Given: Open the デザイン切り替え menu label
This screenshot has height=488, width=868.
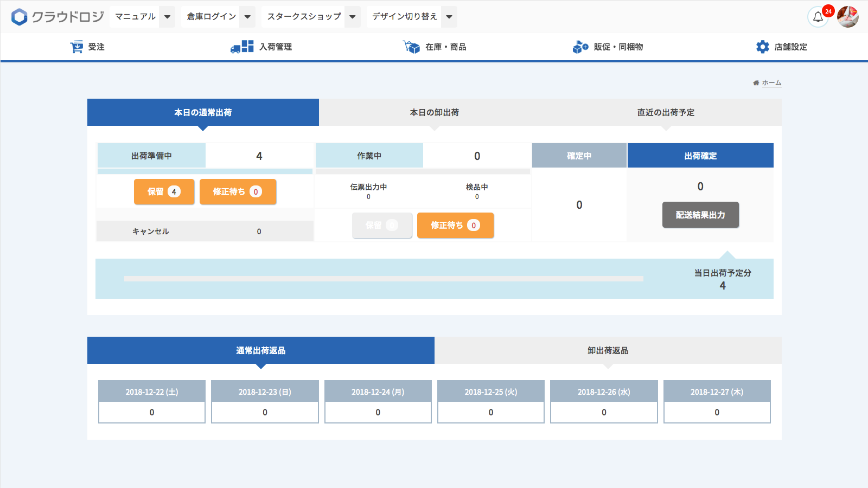Looking at the screenshot, I should pyautogui.click(x=404, y=17).
